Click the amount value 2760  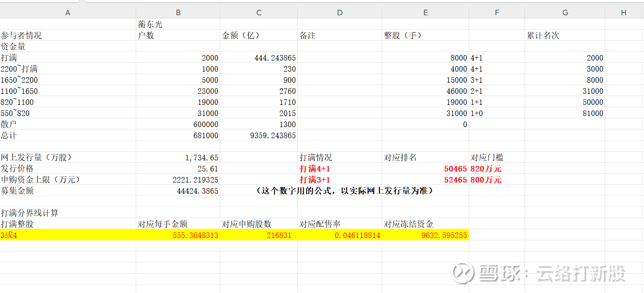coord(259,91)
